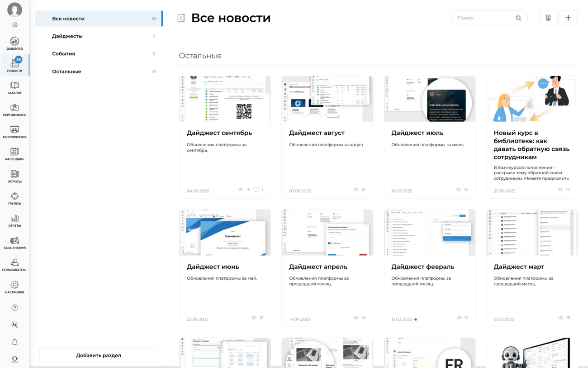Open the Дайджест сентябрь news card
Screen dimensions: 588x368
225,137
